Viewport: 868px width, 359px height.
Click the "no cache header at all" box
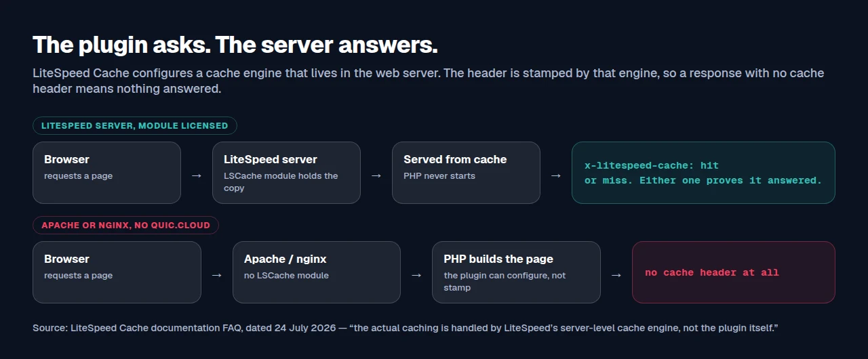pos(734,272)
